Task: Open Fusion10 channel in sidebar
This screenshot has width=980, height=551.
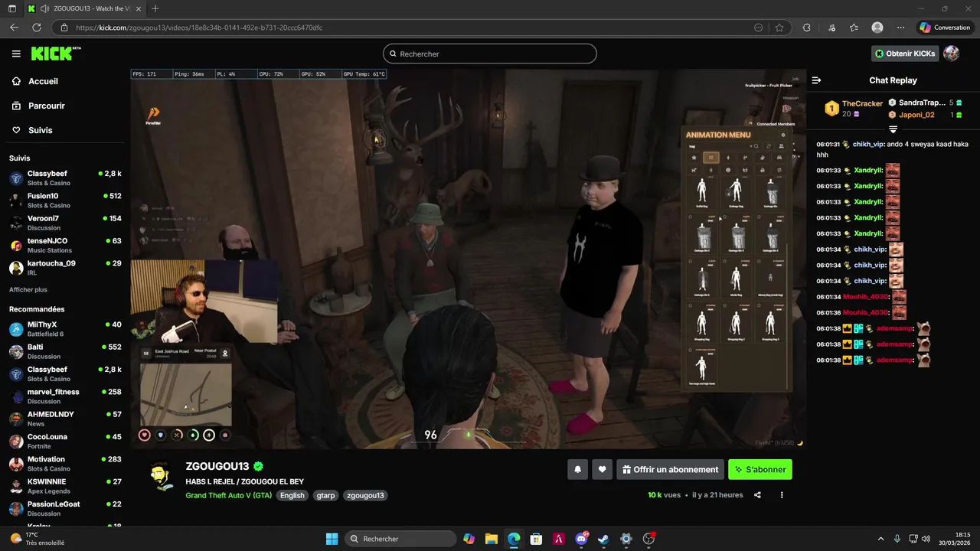Action: 65,201
